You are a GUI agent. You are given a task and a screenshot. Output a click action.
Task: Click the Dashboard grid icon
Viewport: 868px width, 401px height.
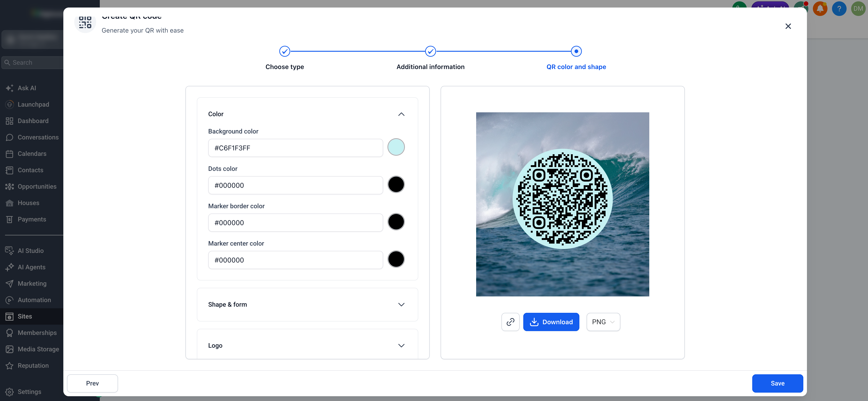[x=9, y=121]
